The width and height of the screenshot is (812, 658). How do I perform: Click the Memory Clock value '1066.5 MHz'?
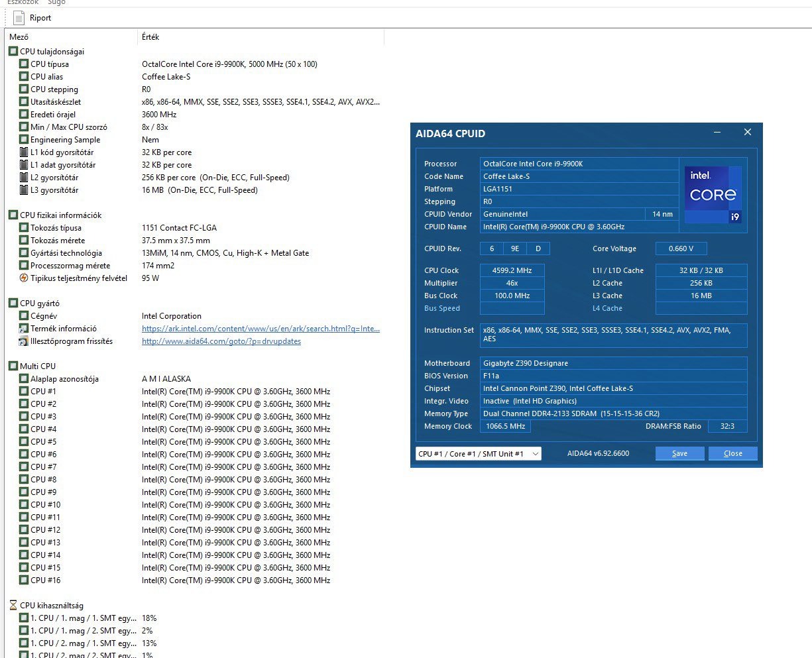coord(505,426)
